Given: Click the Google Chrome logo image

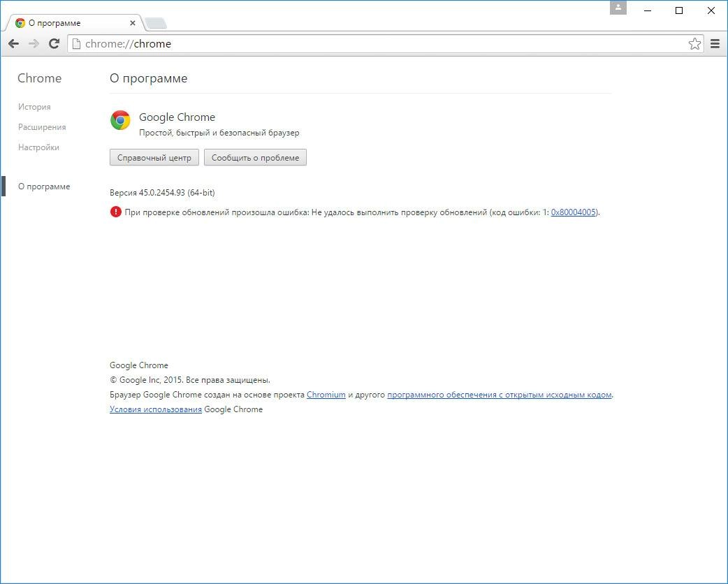Looking at the screenshot, I should coord(120,120).
